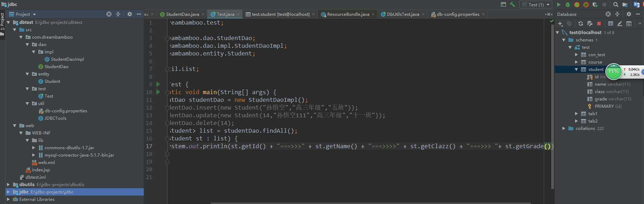Collapse the student table node
Screen dimensions: 644x204
click(576, 69)
